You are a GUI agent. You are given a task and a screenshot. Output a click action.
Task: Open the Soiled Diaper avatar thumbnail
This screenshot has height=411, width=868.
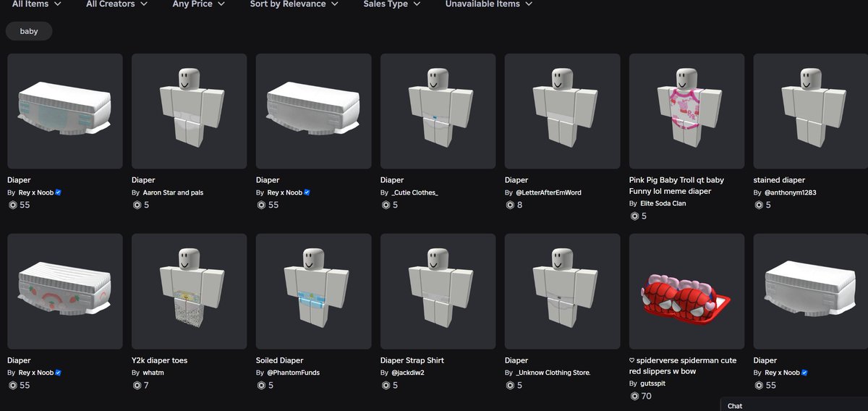click(314, 291)
